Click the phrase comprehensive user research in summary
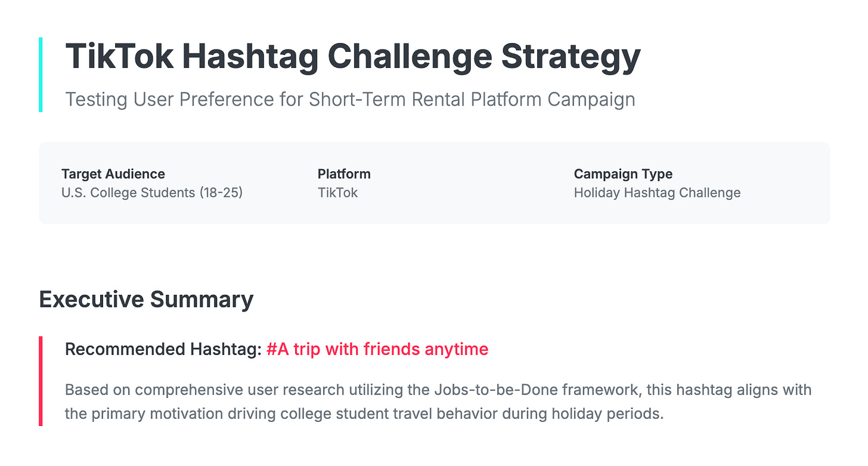868x466 pixels. pyautogui.click(x=239, y=390)
